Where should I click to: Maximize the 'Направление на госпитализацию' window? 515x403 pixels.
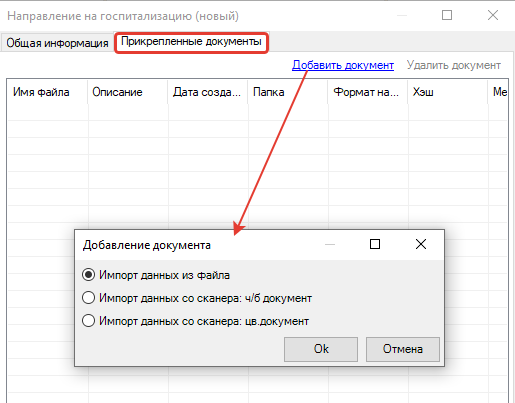(x=447, y=15)
